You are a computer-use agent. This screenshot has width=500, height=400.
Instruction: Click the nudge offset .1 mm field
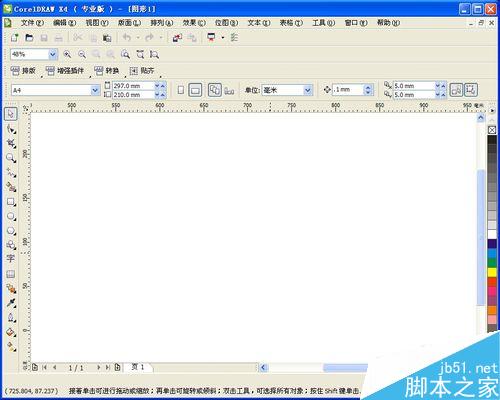[348, 90]
